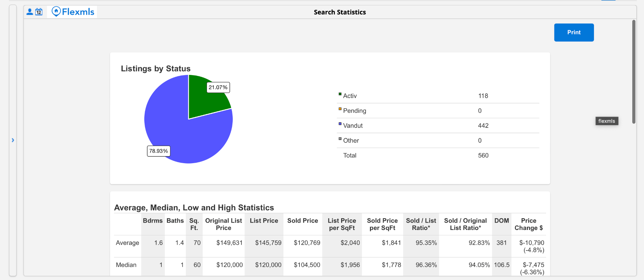This screenshot has height=280, width=644.
Task: Click the average original list price $149,631
Action: click(x=229, y=243)
